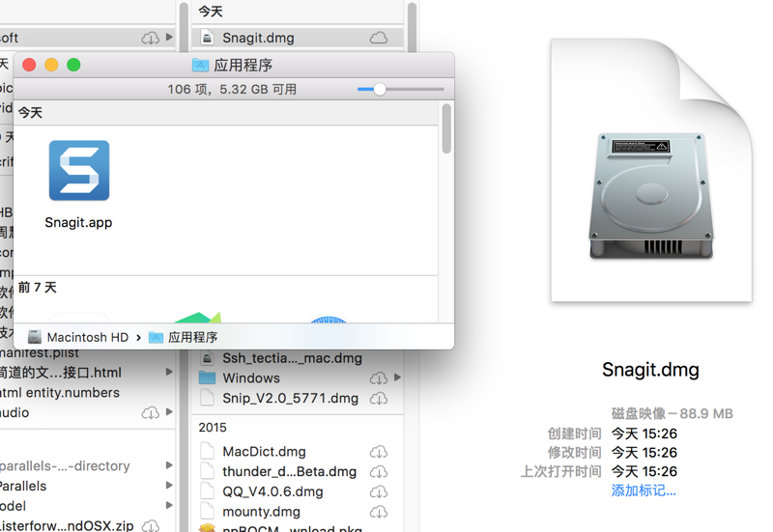Click the Applications window vertical scrollbar

[x=446, y=128]
